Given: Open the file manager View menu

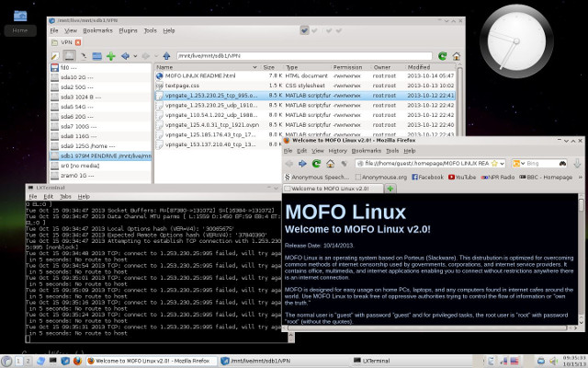Looking at the screenshot, I should [71, 30].
